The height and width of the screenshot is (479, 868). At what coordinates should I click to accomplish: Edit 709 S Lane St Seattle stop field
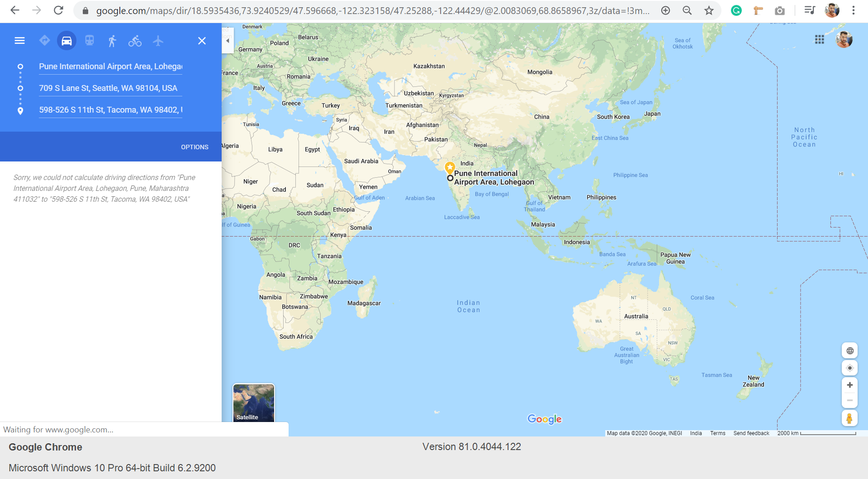coord(110,88)
